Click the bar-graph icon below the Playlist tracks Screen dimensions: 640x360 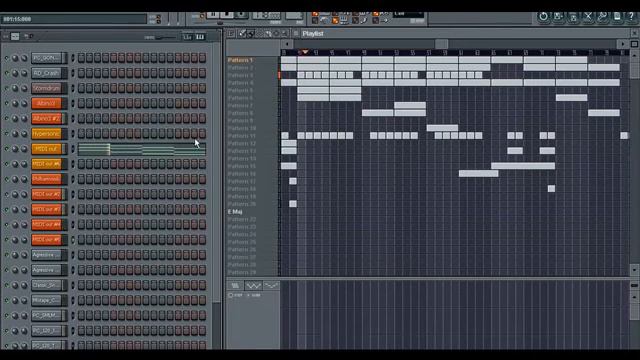235,285
